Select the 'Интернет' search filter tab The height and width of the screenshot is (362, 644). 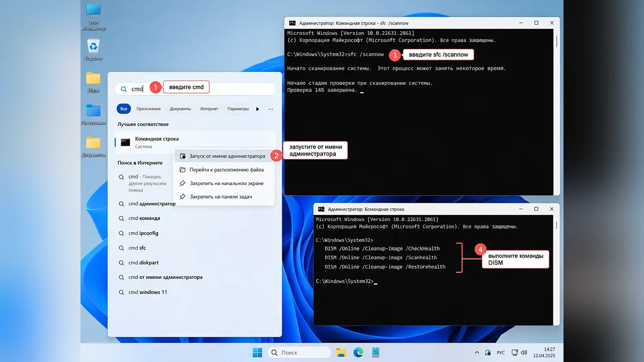(209, 109)
